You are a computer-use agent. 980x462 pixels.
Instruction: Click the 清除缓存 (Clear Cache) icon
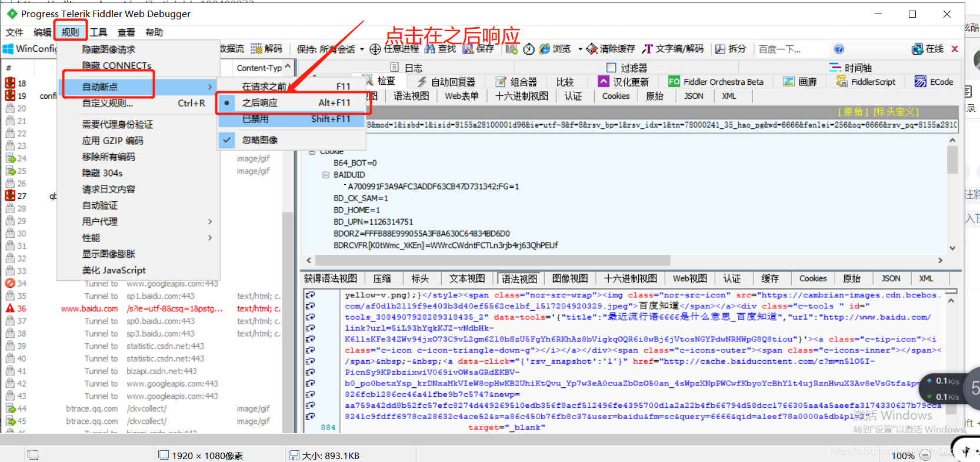[x=592, y=48]
